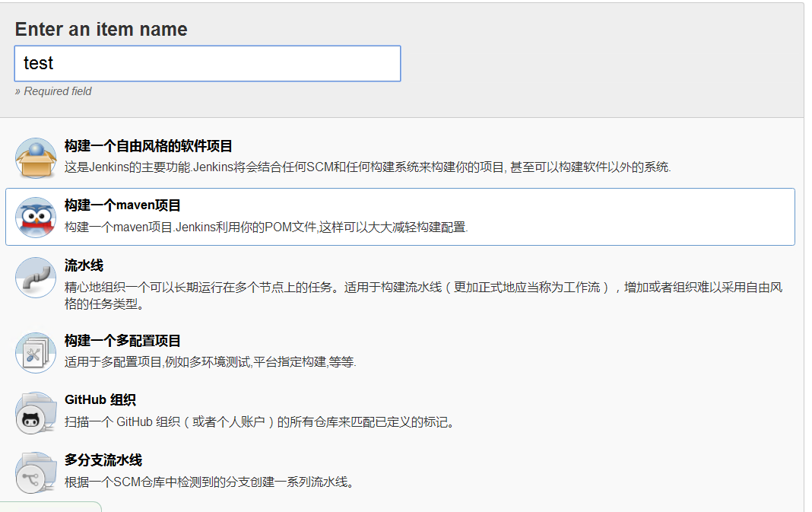The height and width of the screenshot is (512, 812).
Task: Click the 流水线 pipe icon
Action: (x=36, y=278)
